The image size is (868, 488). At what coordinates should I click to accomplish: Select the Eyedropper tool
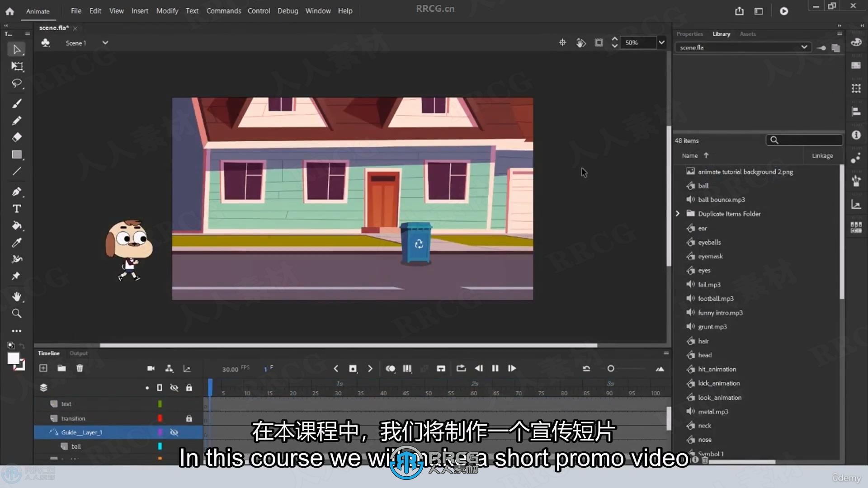tap(17, 243)
